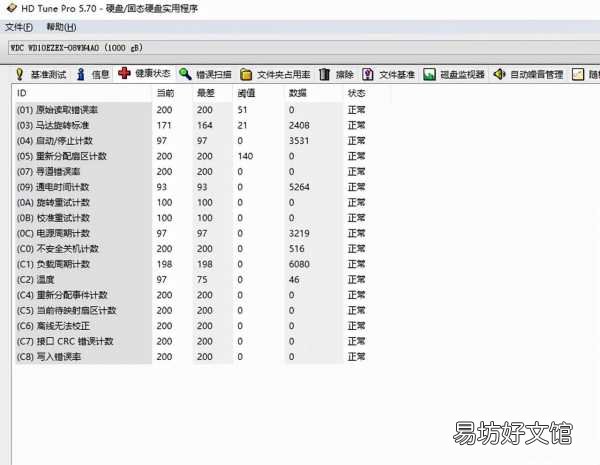Click data value 5264 power-on hours
Screen dimensions: 600x465
click(x=299, y=187)
